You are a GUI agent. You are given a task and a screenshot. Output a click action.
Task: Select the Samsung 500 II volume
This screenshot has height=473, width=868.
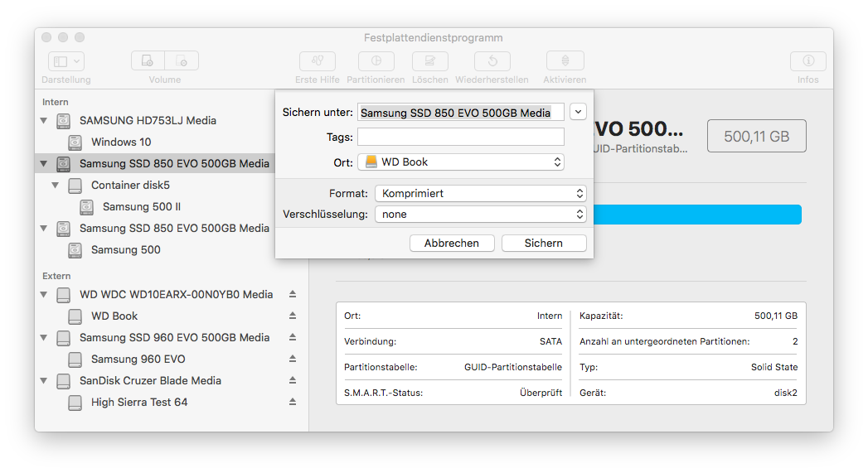tap(142, 207)
